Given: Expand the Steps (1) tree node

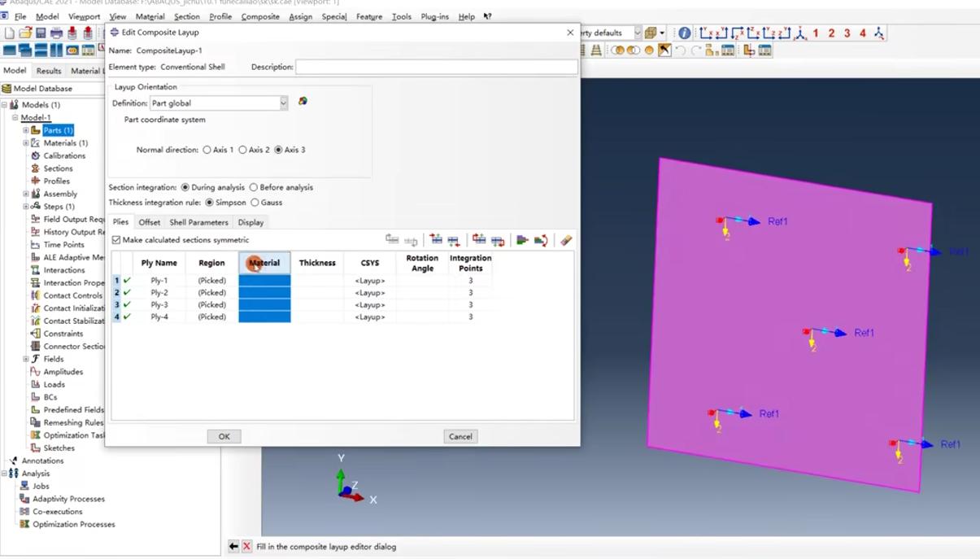Looking at the screenshot, I should tap(26, 207).
